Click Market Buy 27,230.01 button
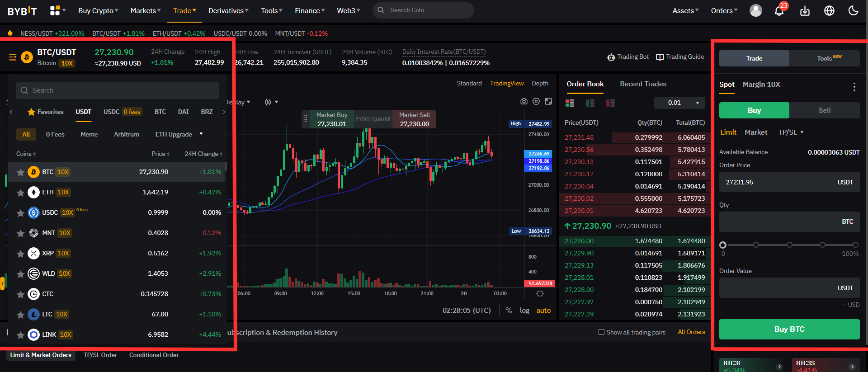Image resolution: width=868 pixels, height=372 pixels. click(332, 119)
